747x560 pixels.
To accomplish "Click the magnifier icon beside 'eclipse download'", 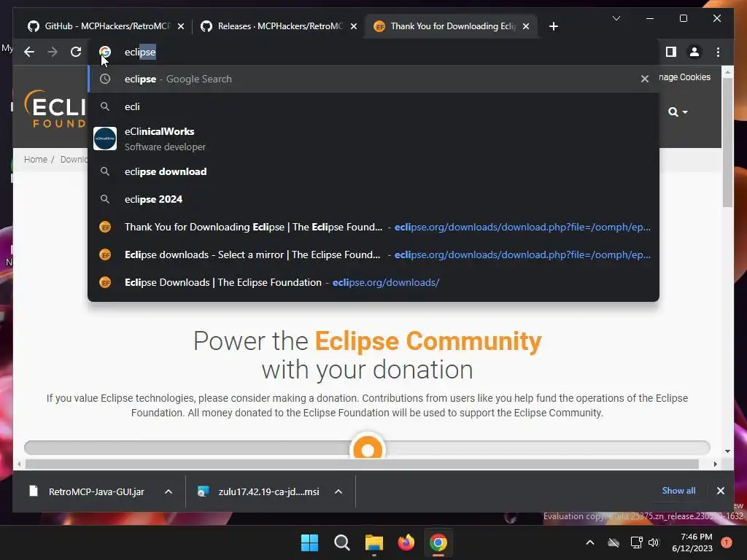I will [105, 171].
